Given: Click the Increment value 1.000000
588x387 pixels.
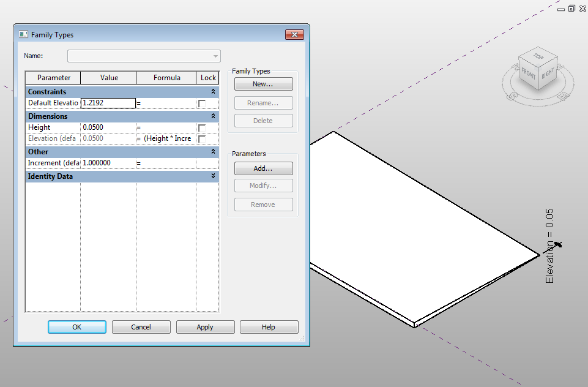Looking at the screenshot, I should 108,163.
